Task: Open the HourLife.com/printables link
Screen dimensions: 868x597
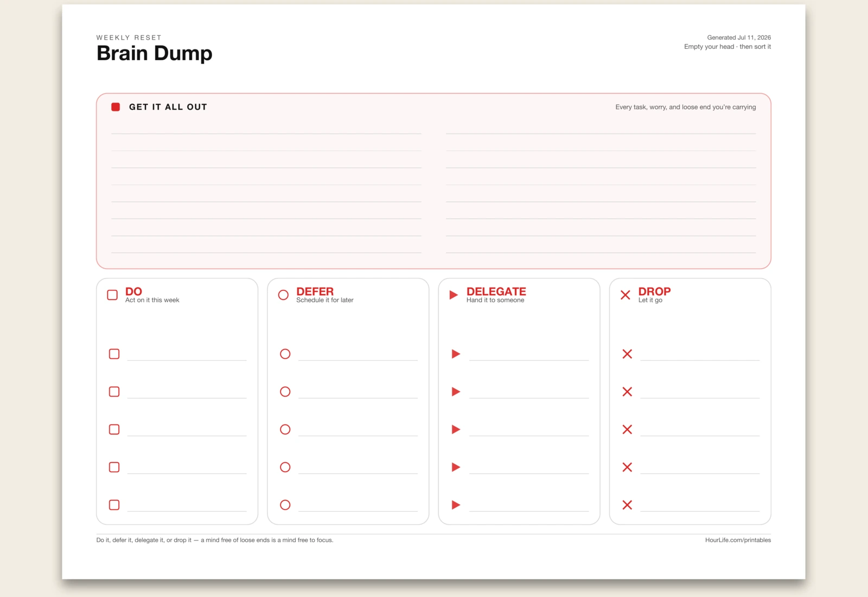Action: coord(738,540)
